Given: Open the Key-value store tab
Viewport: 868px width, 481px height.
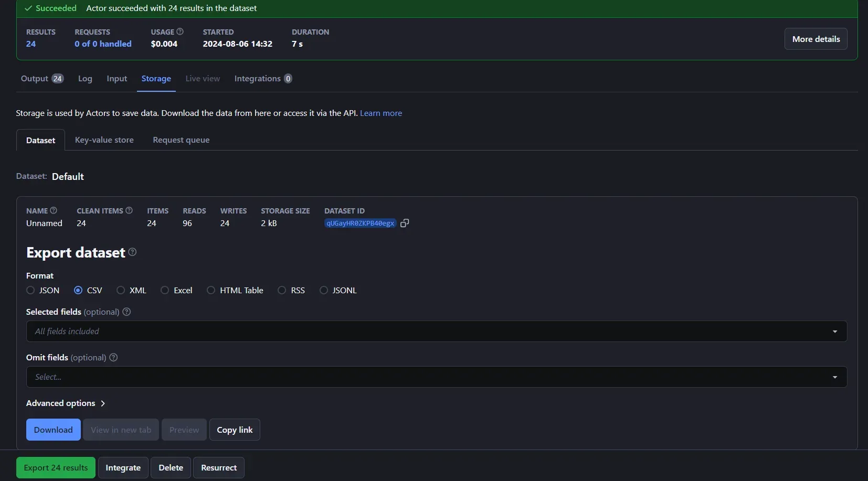Looking at the screenshot, I should pos(104,140).
